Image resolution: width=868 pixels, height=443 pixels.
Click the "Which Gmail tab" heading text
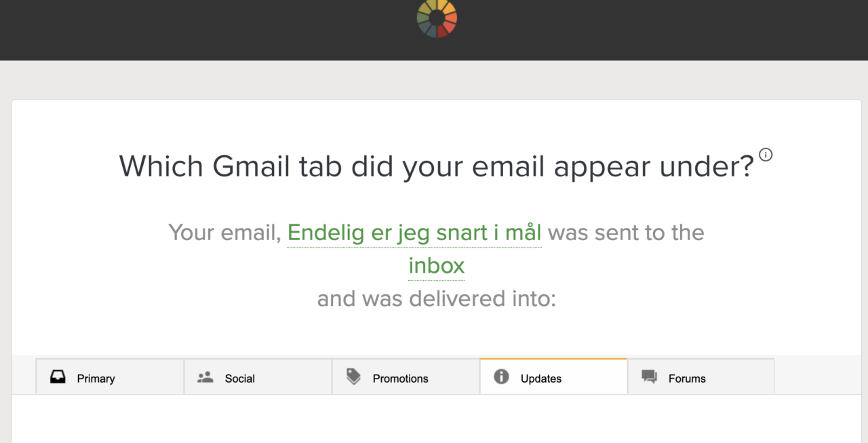(x=436, y=166)
